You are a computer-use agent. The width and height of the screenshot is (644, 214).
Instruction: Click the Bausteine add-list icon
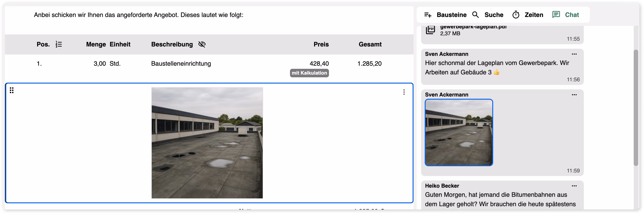click(428, 15)
